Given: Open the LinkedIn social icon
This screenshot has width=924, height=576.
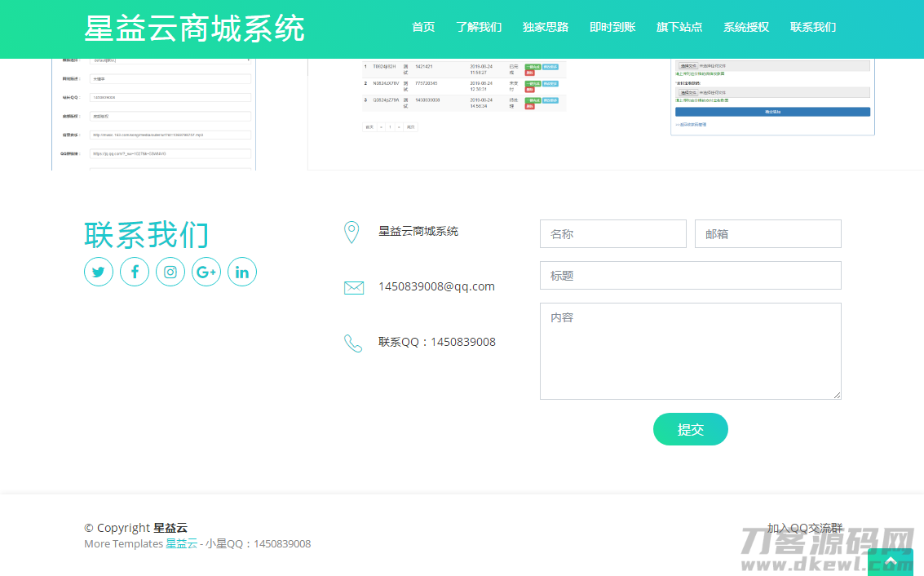Looking at the screenshot, I should (x=242, y=272).
